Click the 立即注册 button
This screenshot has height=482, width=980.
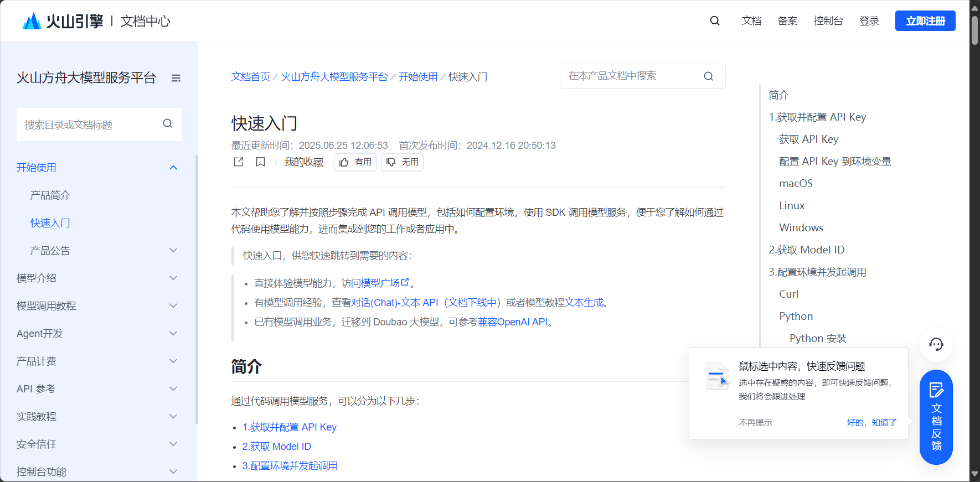point(925,21)
